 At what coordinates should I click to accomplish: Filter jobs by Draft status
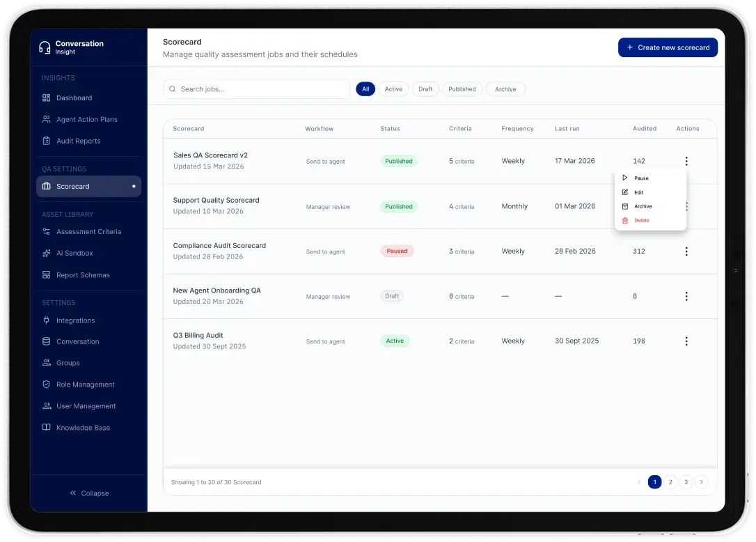(425, 89)
